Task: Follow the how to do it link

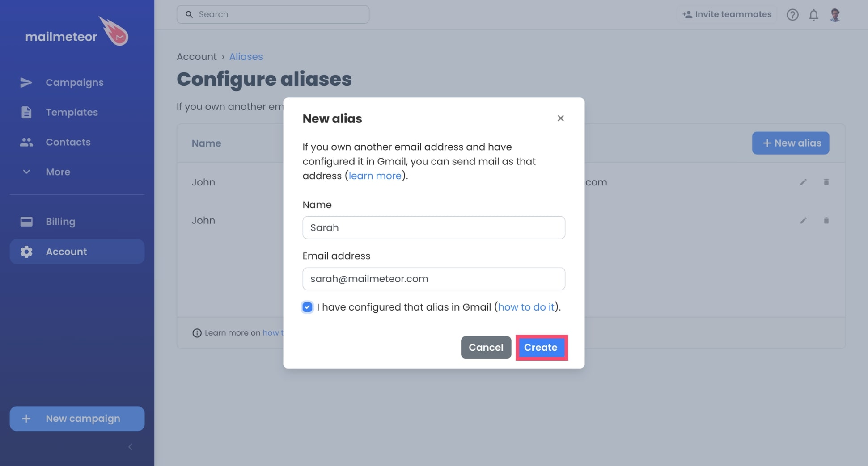Action: 526,307
